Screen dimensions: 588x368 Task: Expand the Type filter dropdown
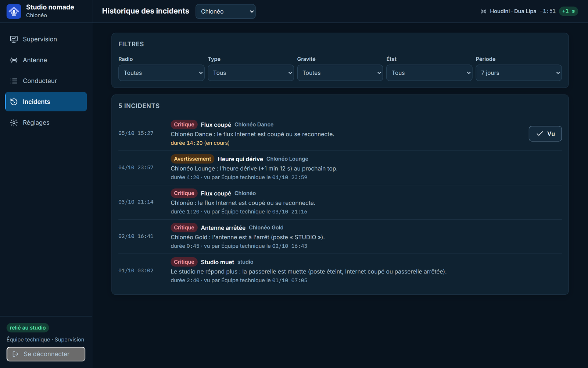coord(251,73)
